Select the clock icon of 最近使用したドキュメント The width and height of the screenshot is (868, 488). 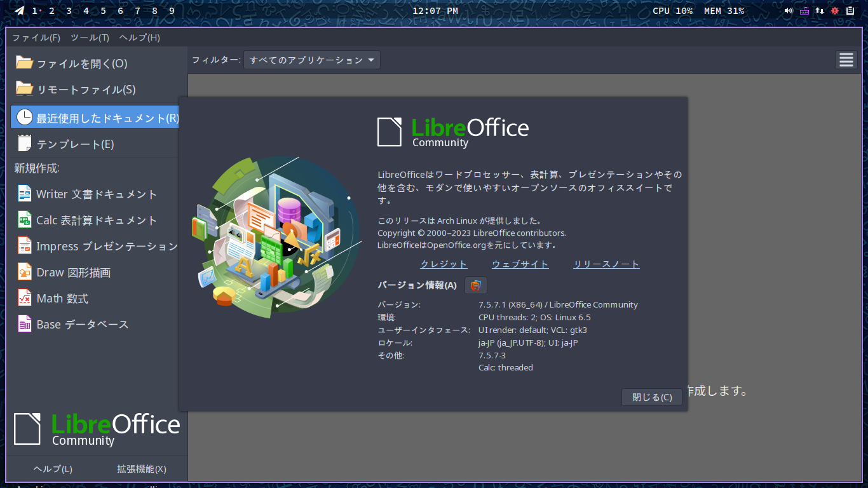pos(24,117)
